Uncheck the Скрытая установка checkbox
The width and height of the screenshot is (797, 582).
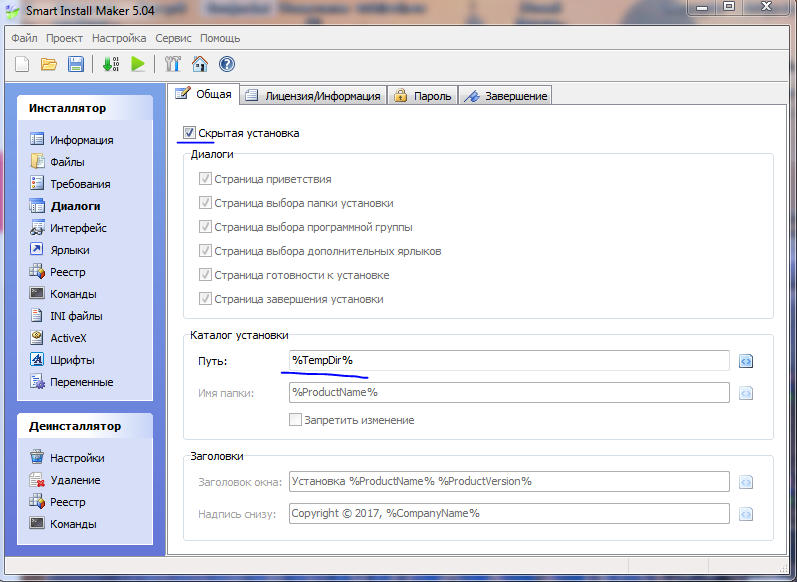click(190, 133)
